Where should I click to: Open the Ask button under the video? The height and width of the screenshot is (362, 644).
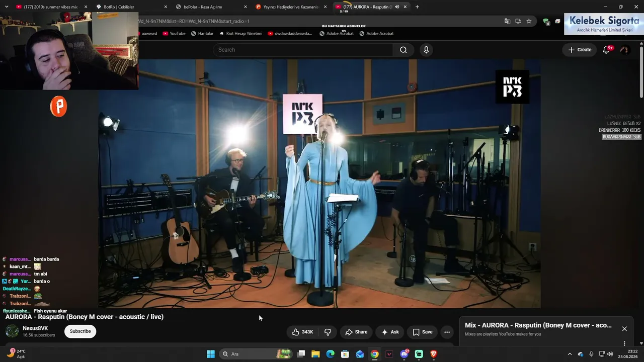pos(390,332)
